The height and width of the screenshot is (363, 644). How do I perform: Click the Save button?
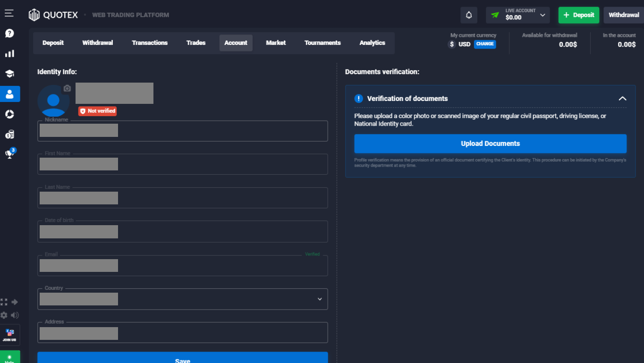(183, 358)
